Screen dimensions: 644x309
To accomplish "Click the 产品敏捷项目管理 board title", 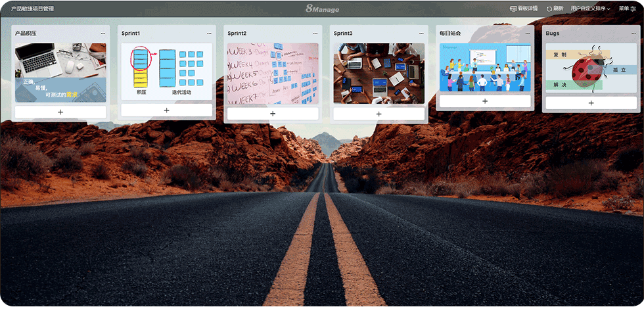I will [33, 9].
